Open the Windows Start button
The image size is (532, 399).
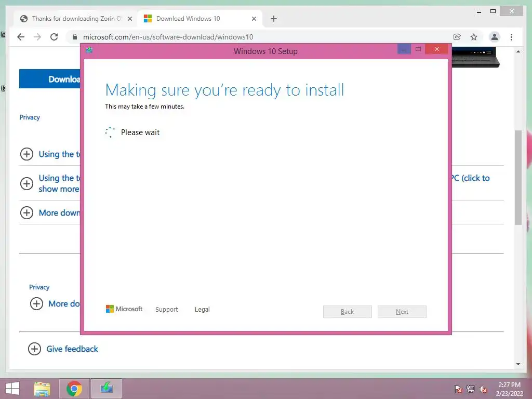[12, 389]
